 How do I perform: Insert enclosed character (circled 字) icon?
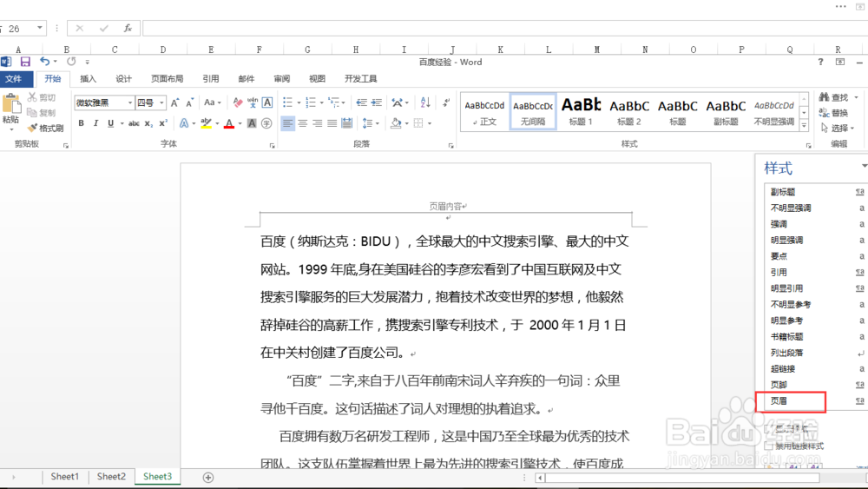click(266, 123)
